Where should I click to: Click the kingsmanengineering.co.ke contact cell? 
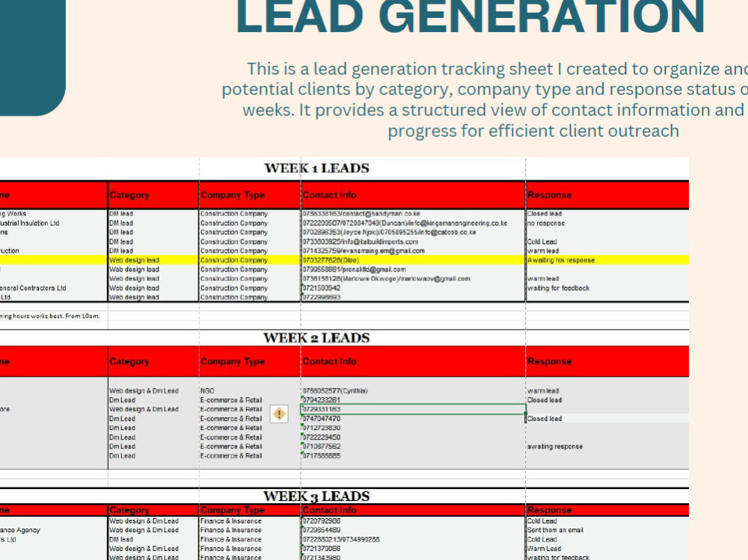[x=413, y=224]
